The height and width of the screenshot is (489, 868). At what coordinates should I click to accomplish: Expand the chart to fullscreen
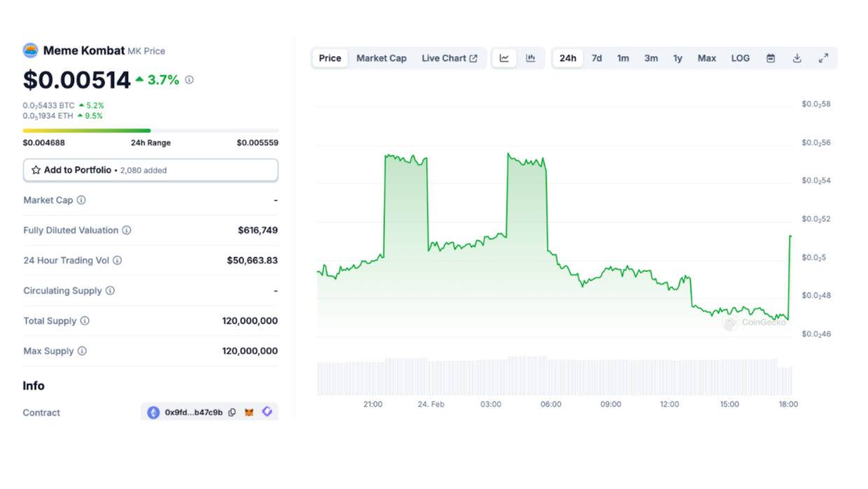[823, 58]
